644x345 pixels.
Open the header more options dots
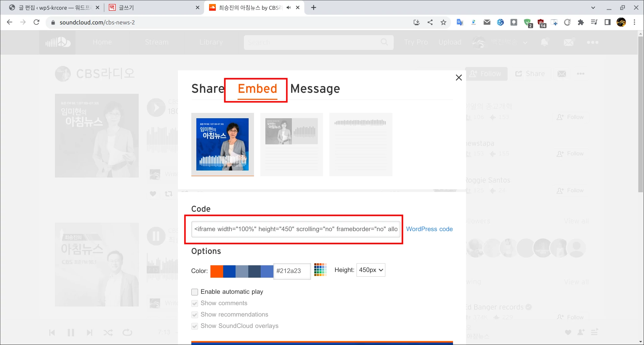(592, 42)
